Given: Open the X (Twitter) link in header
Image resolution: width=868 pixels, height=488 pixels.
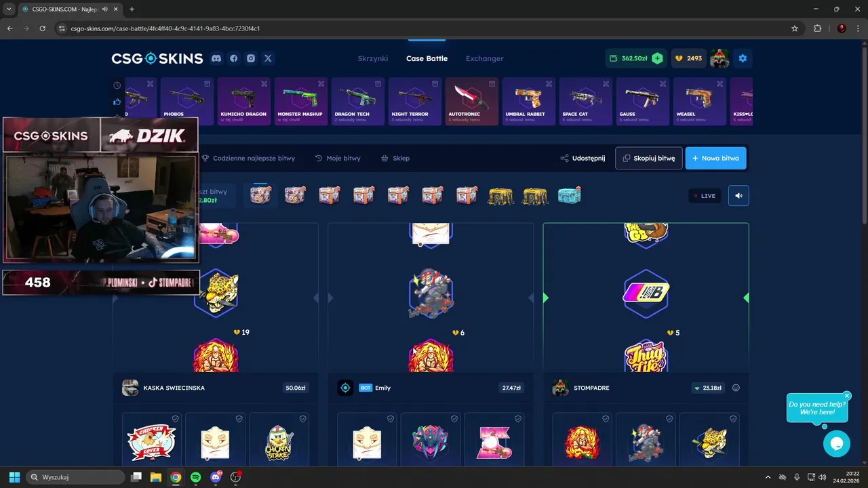Looking at the screenshot, I should pyautogui.click(x=268, y=58).
